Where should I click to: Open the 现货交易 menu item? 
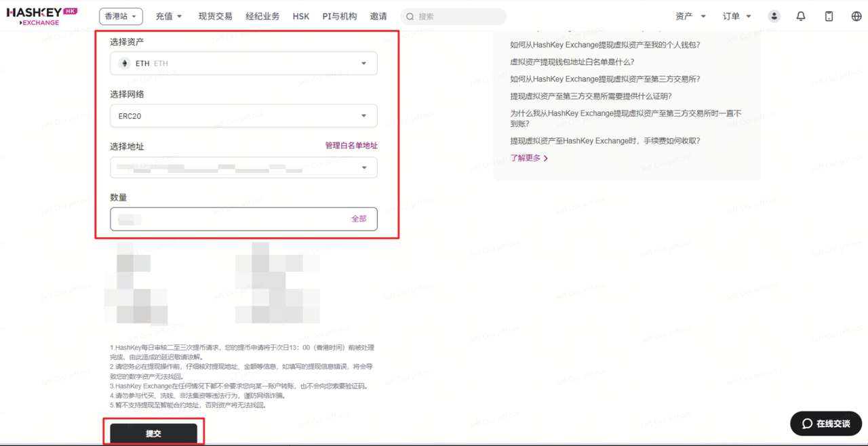pyautogui.click(x=215, y=16)
